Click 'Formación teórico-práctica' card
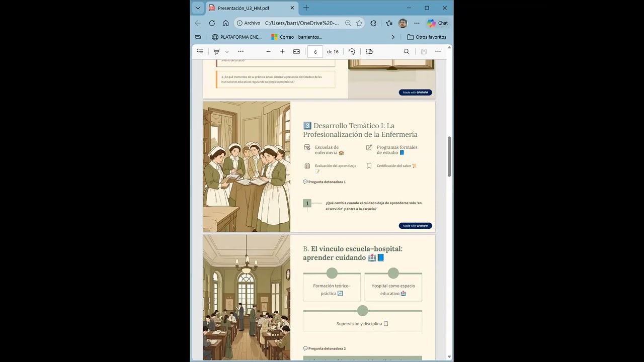The width and height of the screenshot is (644, 362). pyautogui.click(x=332, y=287)
